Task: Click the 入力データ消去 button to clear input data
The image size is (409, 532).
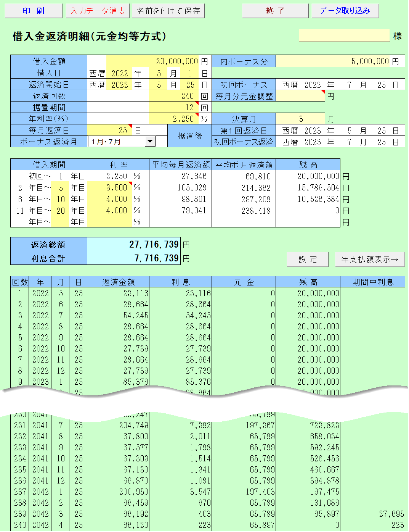Action: click(98, 10)
